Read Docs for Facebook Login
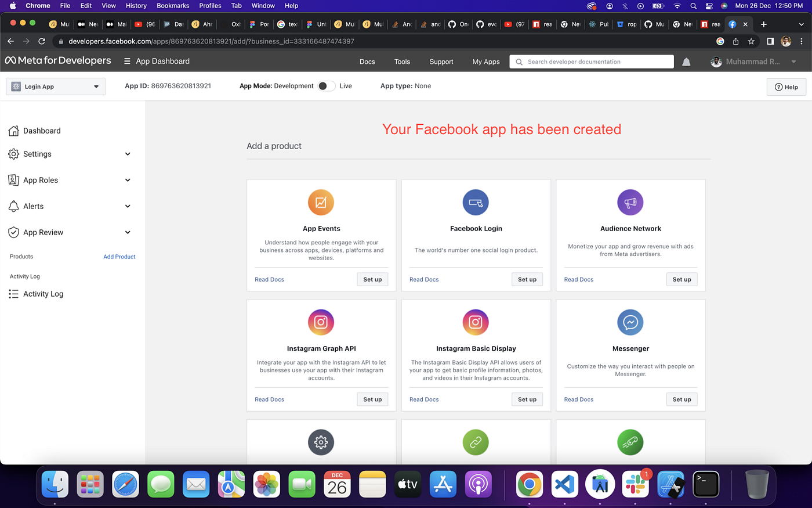The image size is (812, 508). click(424, 279)
